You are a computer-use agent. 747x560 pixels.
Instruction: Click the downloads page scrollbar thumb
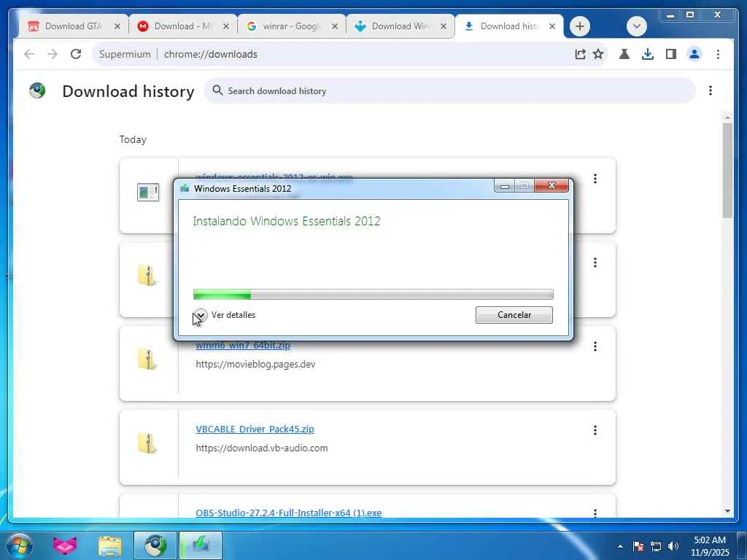click(727, 171)
